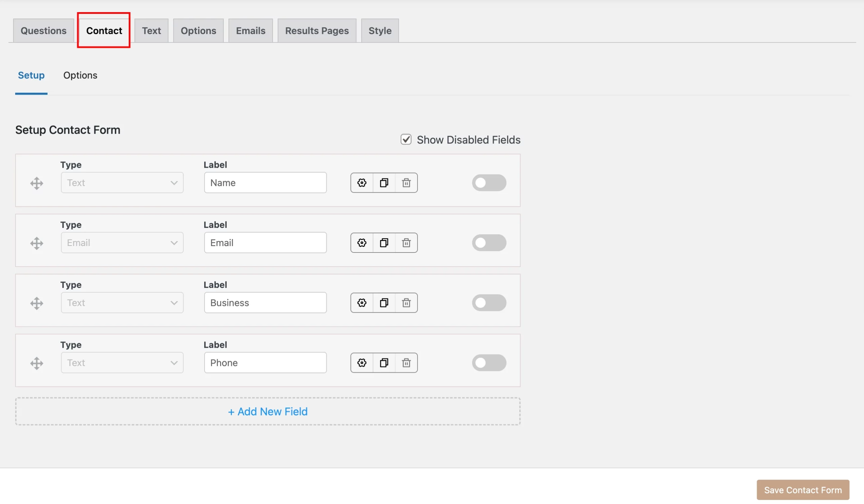Screen dimensions: 864x504
Task: Click the Save Contact Form button
Action: (x=803, y=490)
